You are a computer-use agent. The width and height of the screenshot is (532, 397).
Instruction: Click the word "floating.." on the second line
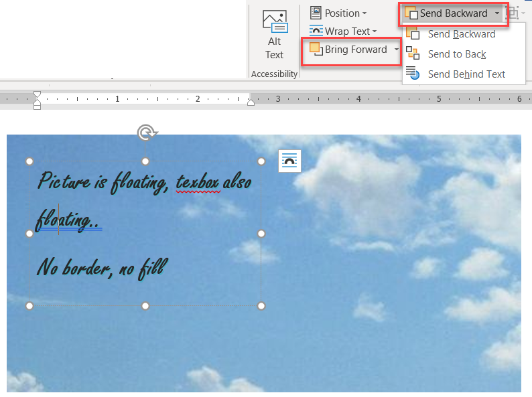click(67, 221)
